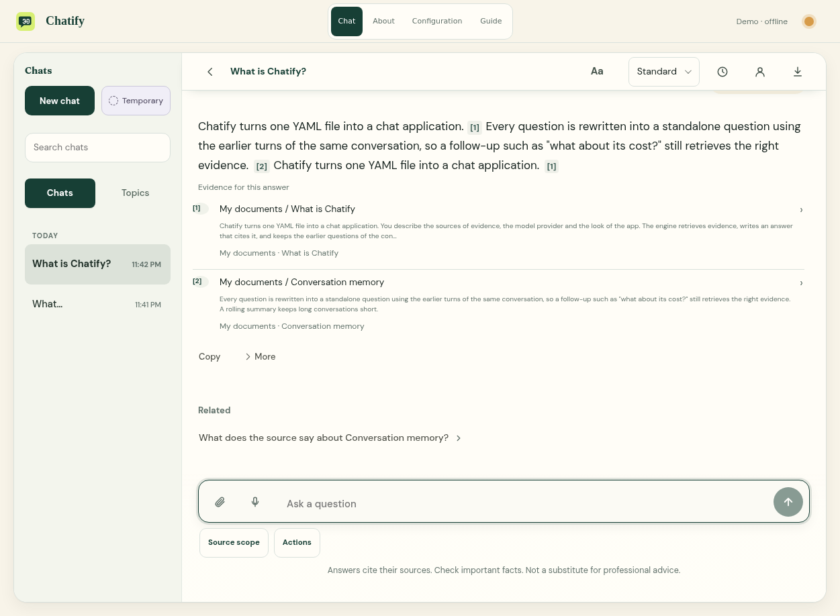Attach a file with paperclip icon
The width and height of the screenshot is (840, 616).
[220, 502]
